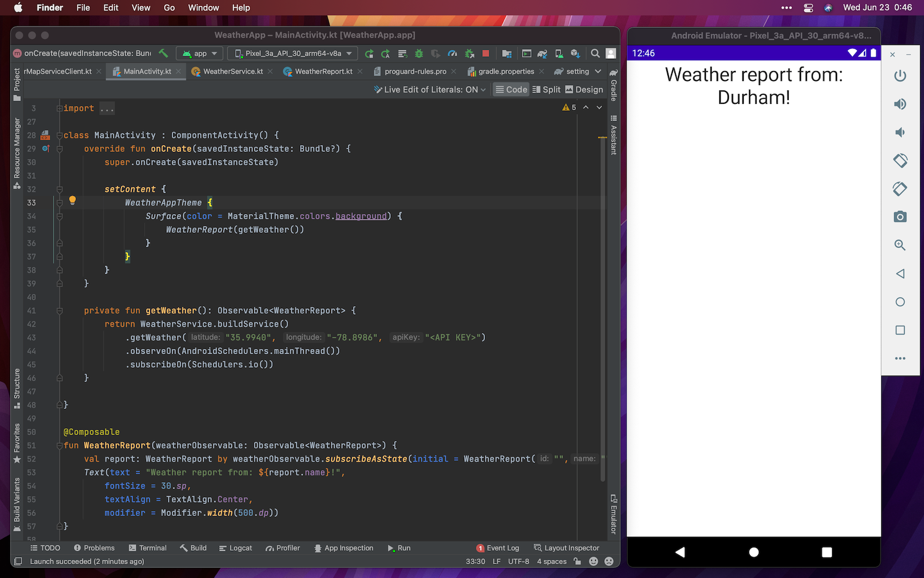The width and height of the screenshot is (924, 578).
Task: Go to the next highlighted error arrow
Action: (x=599, y=108)
